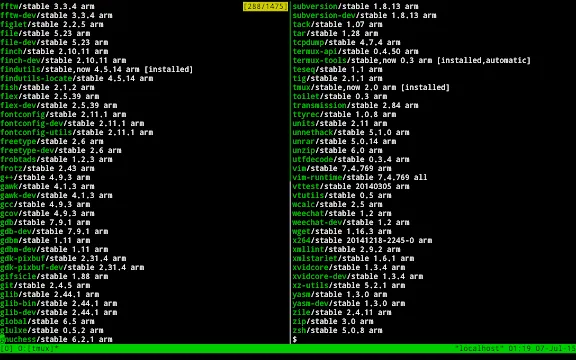
Task: Click ttyrec/stable 1.0.8 line
Action: (x=344, y=114)
